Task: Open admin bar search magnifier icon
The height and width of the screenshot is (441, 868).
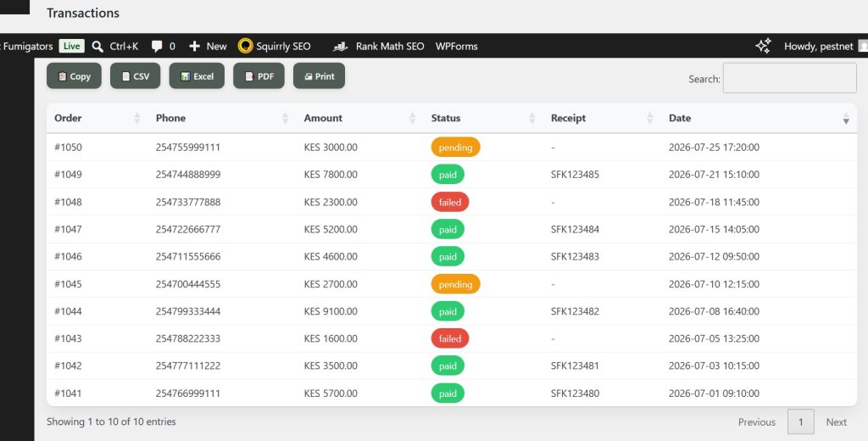Action: coord(97,47)
